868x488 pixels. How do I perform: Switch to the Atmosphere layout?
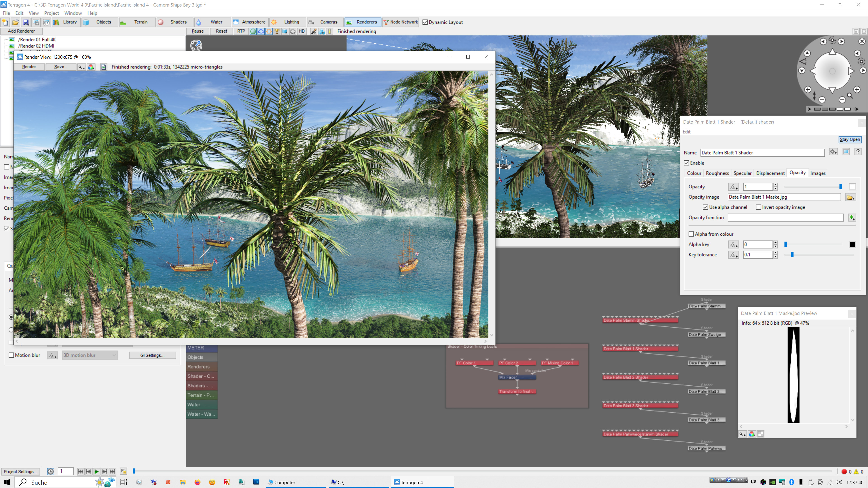pyautogui.click(x=250, y=22)
